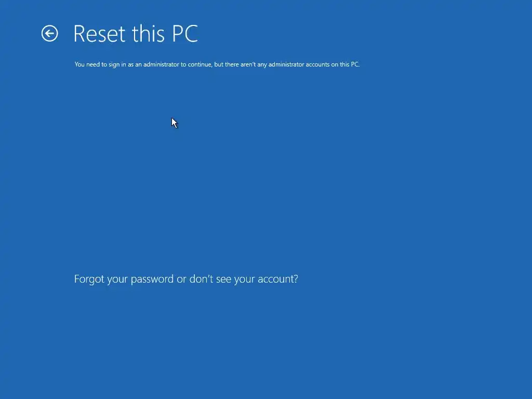The height and width of the screenshot is (399, 532).
Task: Select 'don't see your account?' link text
Action: [244, 279]
